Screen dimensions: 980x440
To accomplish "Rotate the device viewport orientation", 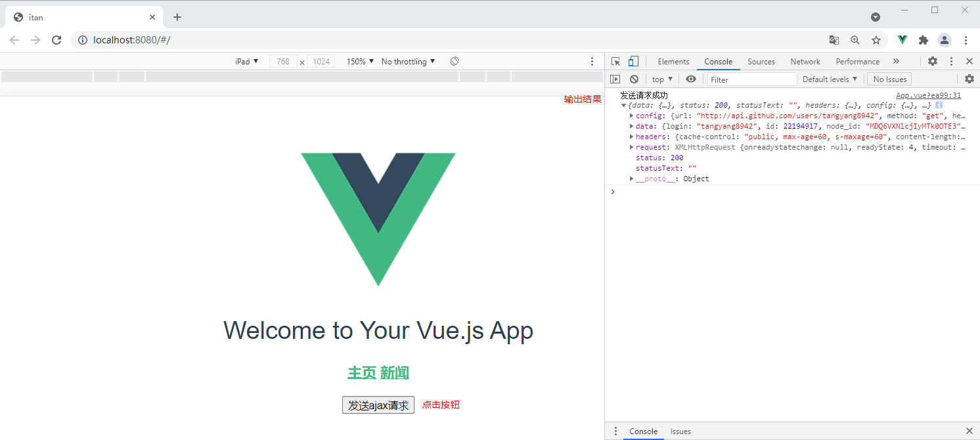I will click(455, 61).
